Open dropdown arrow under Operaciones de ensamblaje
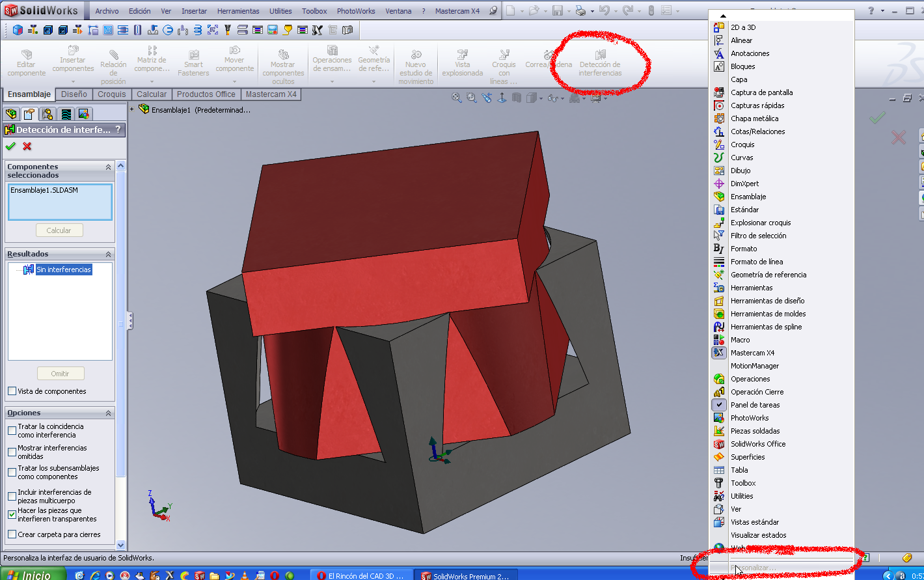This screenshot has width=924, height=580. click(332, 81)
